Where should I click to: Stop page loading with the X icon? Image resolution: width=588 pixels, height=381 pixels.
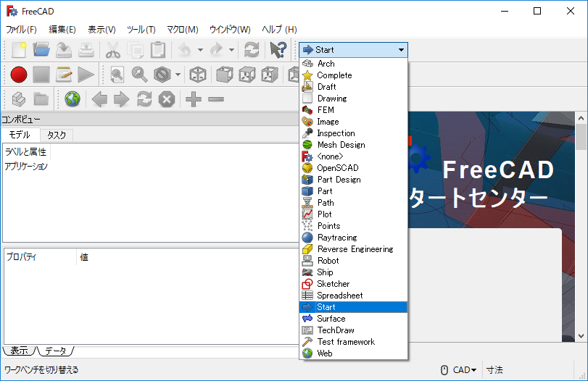[x=167, y=99]
